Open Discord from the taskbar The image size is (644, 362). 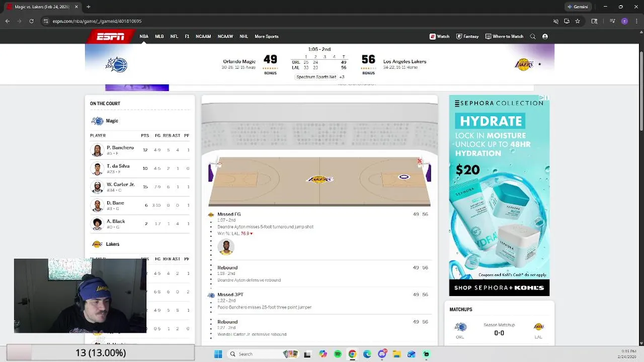point(382,354)
